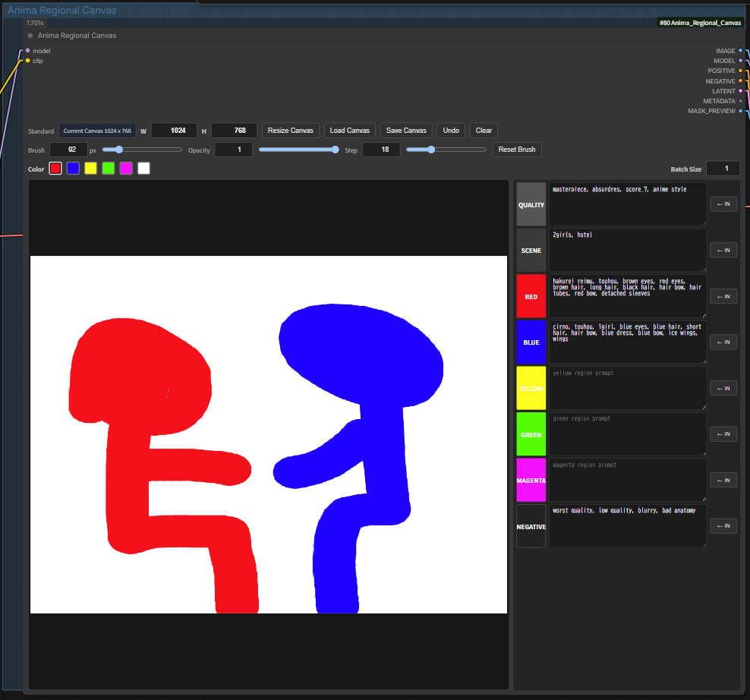Click the IN button for RED row
This screenshot has width=750, height=700.
click(723, 297)
